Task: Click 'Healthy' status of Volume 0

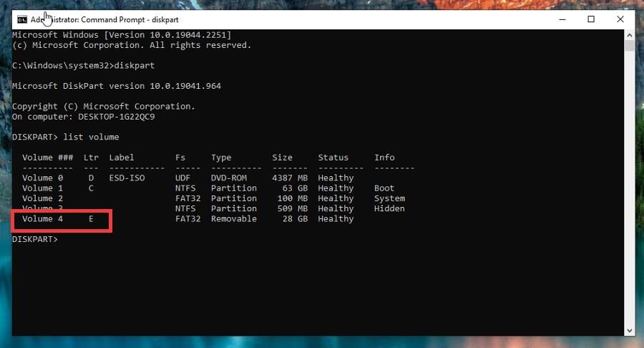Action: click(x=336, y=178)
